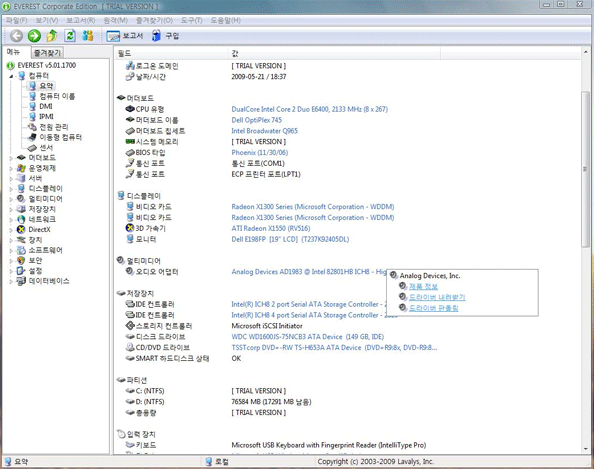
Task: Click the 구입 purchase toolbar button
Action: 165,36
